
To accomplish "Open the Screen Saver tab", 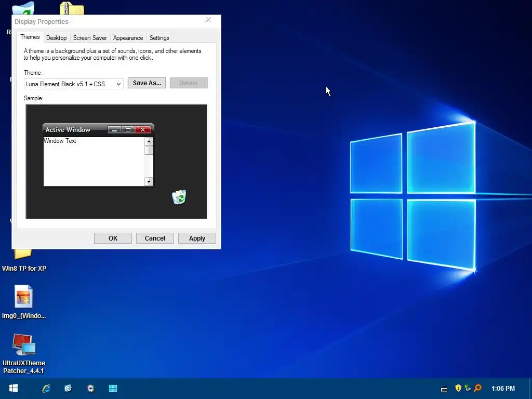I will click(90, 37).
